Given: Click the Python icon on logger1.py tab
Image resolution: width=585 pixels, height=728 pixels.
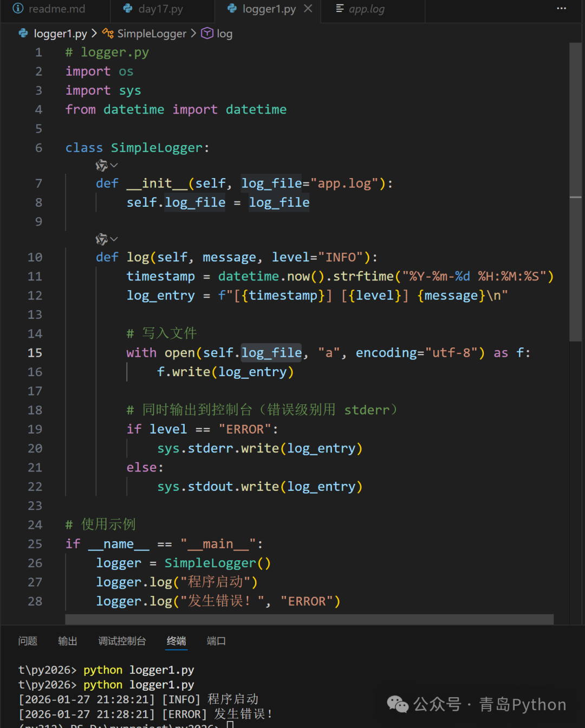Looking at the screenshot, I should click(232, 9).
